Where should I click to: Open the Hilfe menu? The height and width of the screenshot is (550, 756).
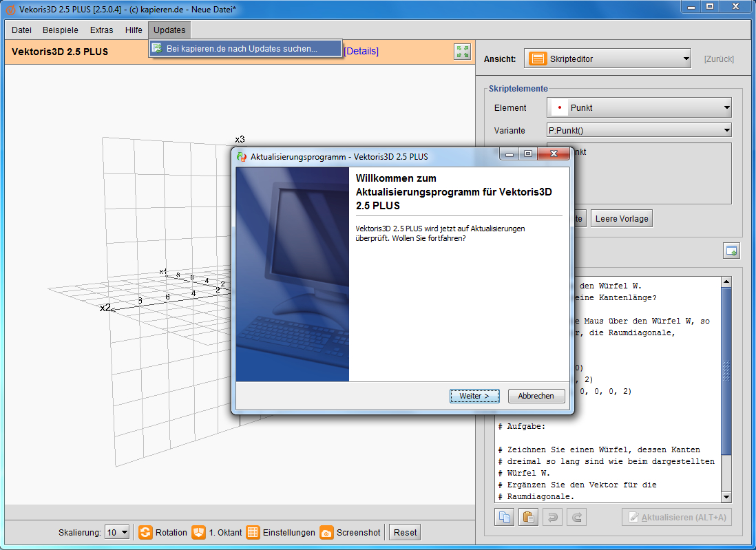pos(134,30)
